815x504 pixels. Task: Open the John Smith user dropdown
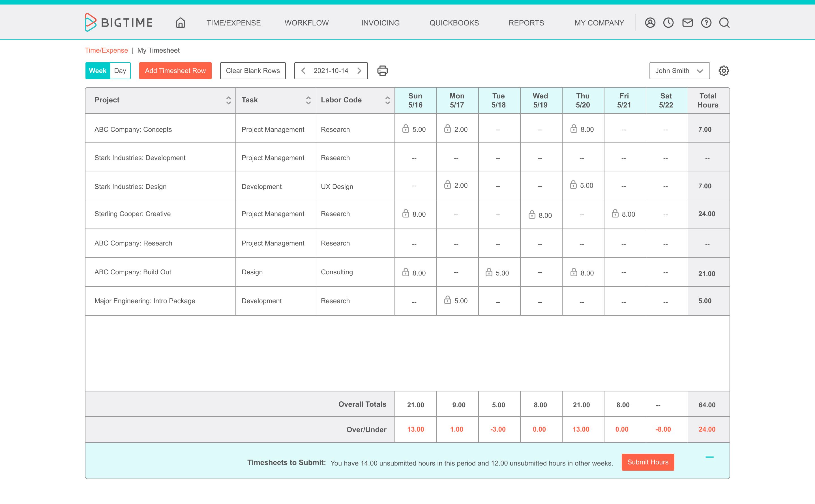click(x=679, y=71)
